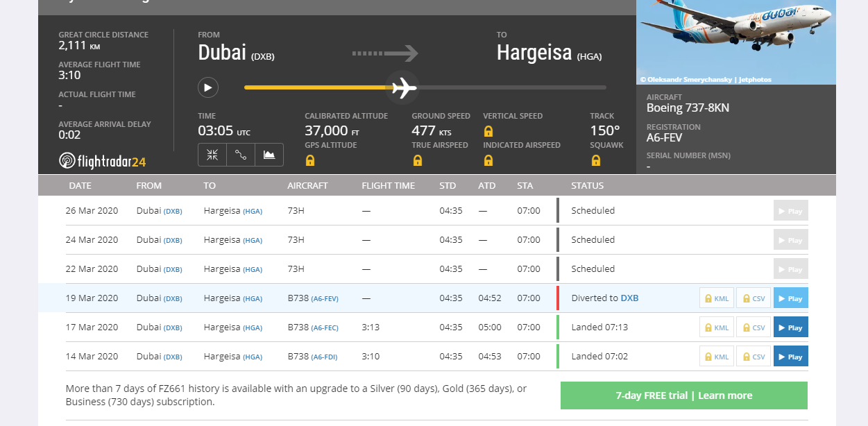Click CSV button for 17 Mar 2020
The width and height of the screenshot is (868, 426).
(x=754, y=327)
